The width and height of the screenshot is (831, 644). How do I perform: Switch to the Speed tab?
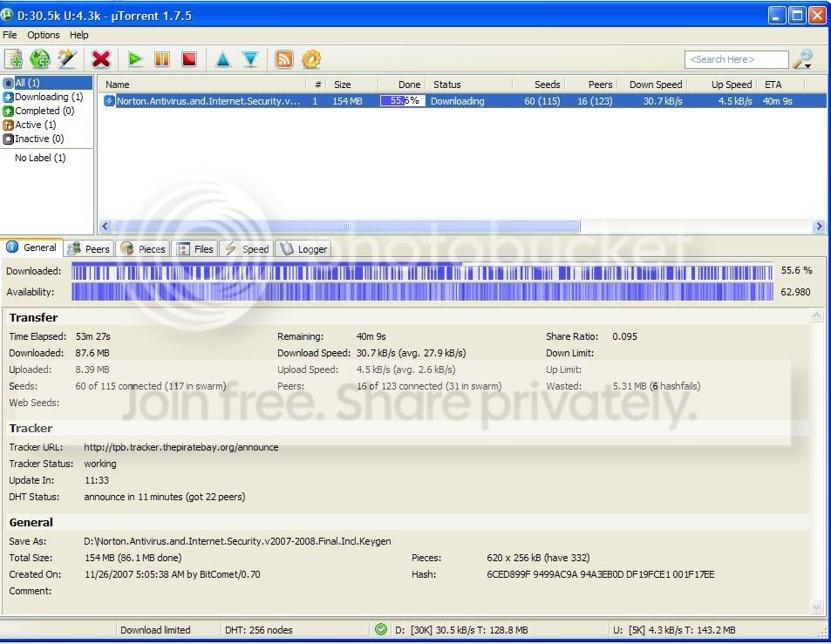(247, 249)
